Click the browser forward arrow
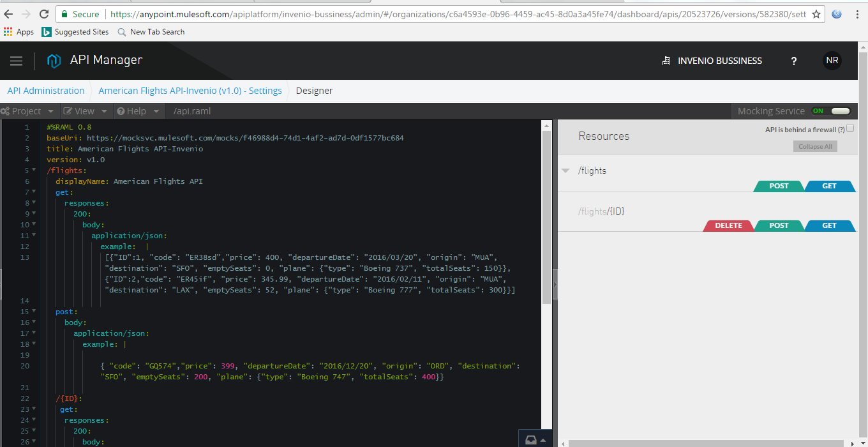 point(26,14)
